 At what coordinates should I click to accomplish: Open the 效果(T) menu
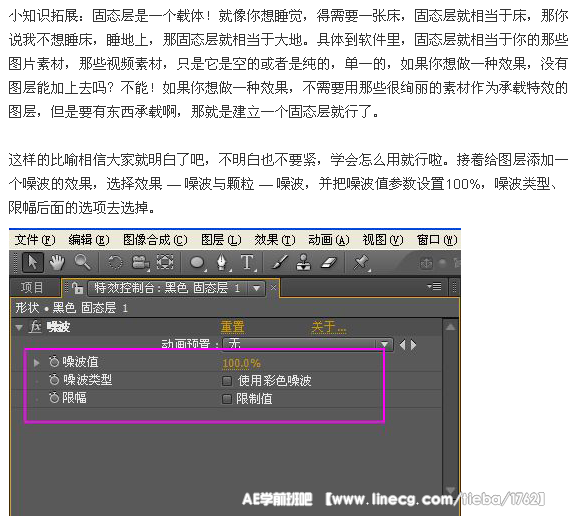click(x=275, y=240)
